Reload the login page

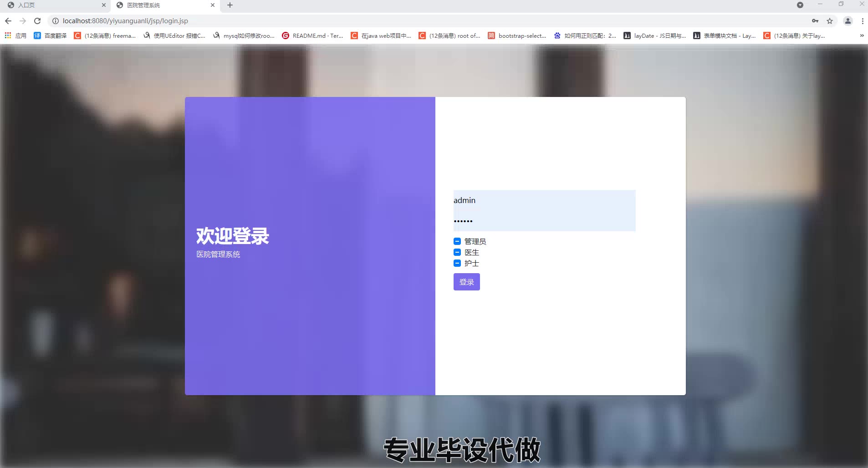37,21
